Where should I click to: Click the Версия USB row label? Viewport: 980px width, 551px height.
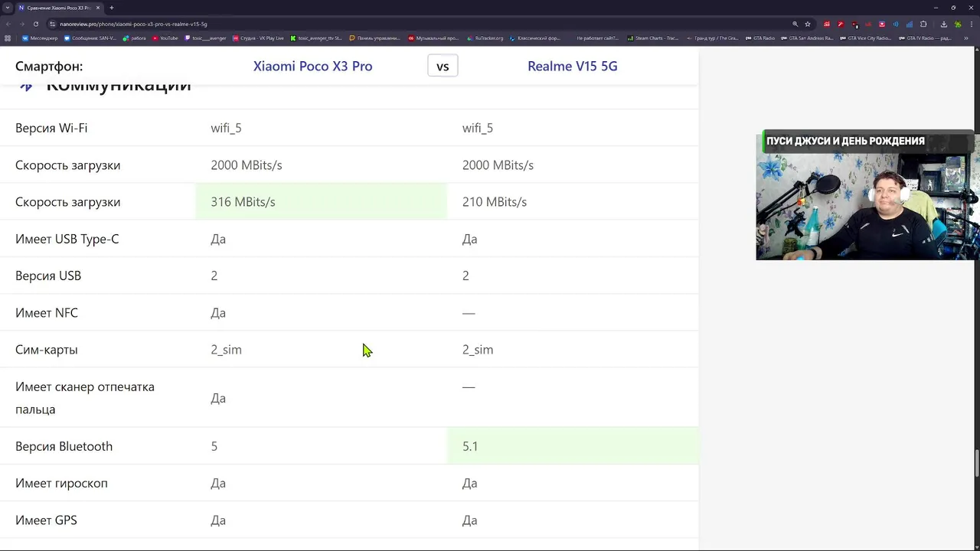click(x=48, y=275)
